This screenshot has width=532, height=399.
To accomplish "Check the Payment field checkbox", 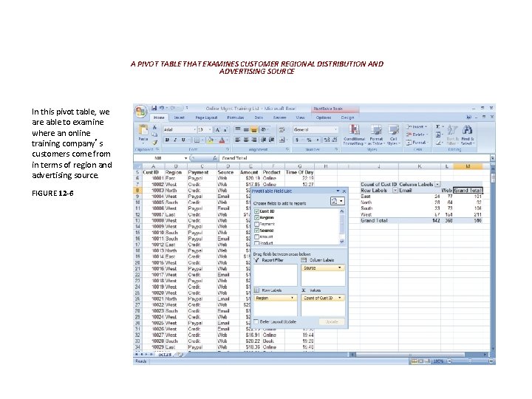I will coord(257,224).
